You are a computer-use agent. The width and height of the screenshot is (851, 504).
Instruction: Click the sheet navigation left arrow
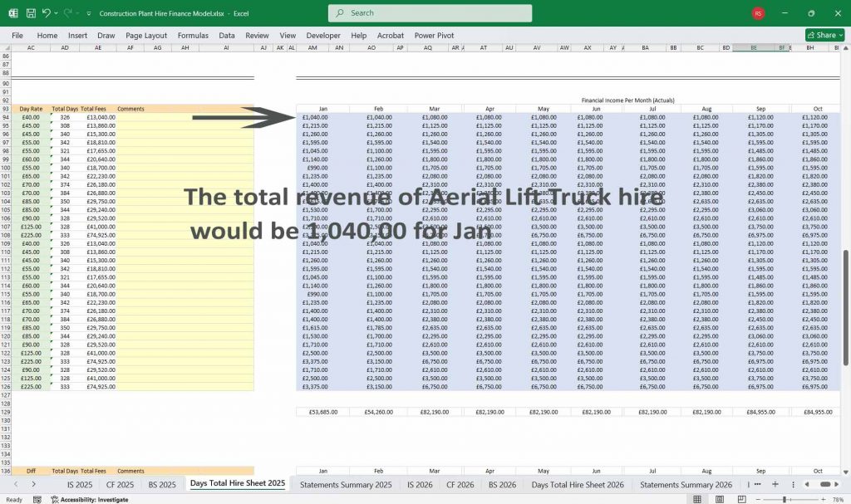(16, 484)
